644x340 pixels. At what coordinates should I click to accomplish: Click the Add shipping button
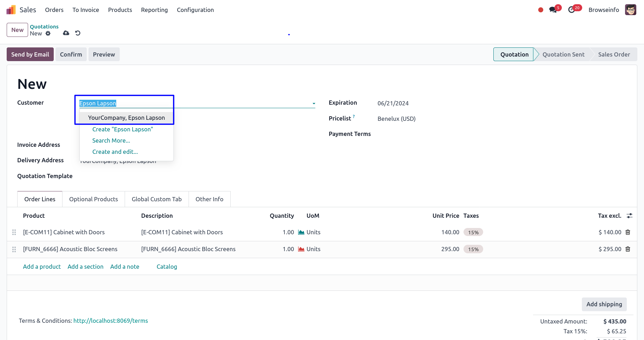[604, 304]
